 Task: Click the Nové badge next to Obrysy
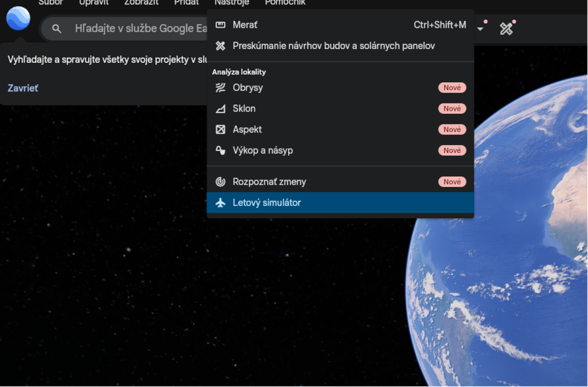click(x=452, y=88)
